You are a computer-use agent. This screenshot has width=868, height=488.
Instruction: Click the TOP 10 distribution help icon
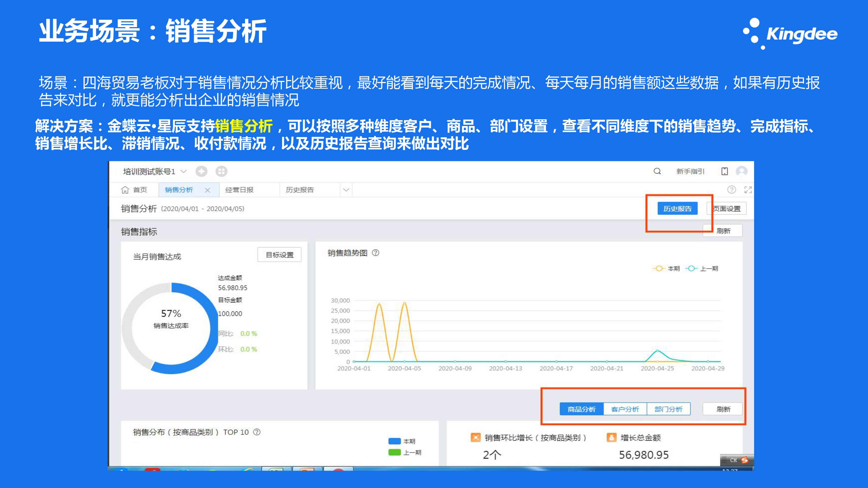click(x=257, y=432)
